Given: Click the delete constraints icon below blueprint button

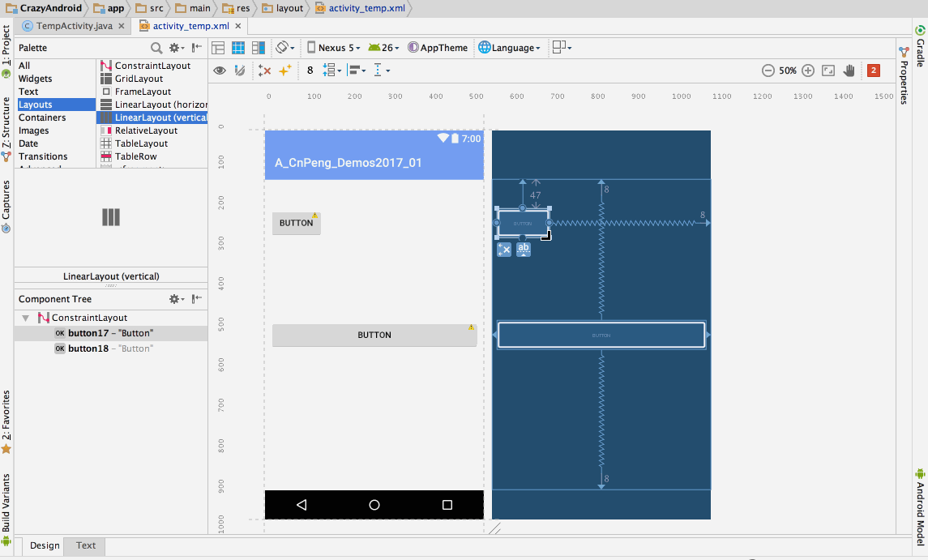Looking at the screenshot, I should pos(504,250).
